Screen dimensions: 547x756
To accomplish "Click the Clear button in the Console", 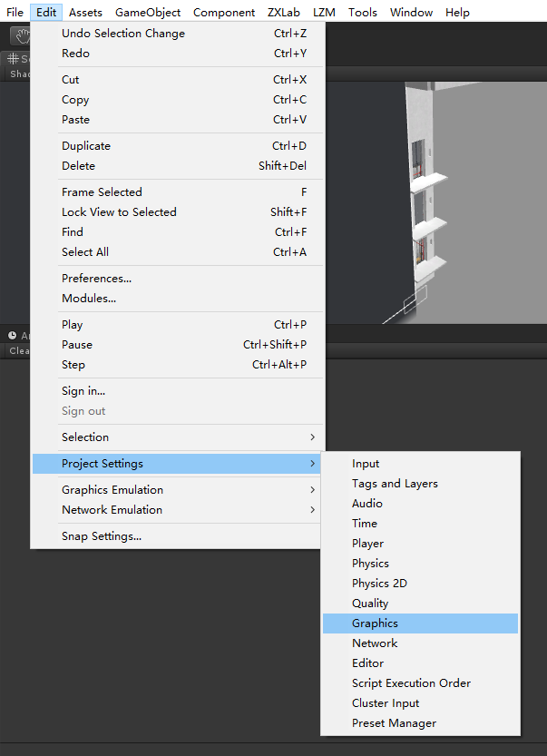I will click(x=20, y=350).
